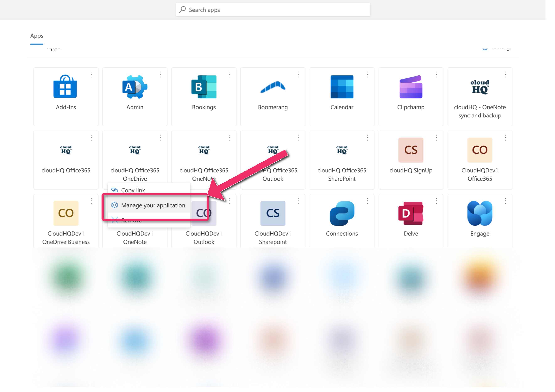Viewport: 555px width, 392px height.
Task: Open CloudHQDev1 Office365 CO icon
Action: point(480,150)
